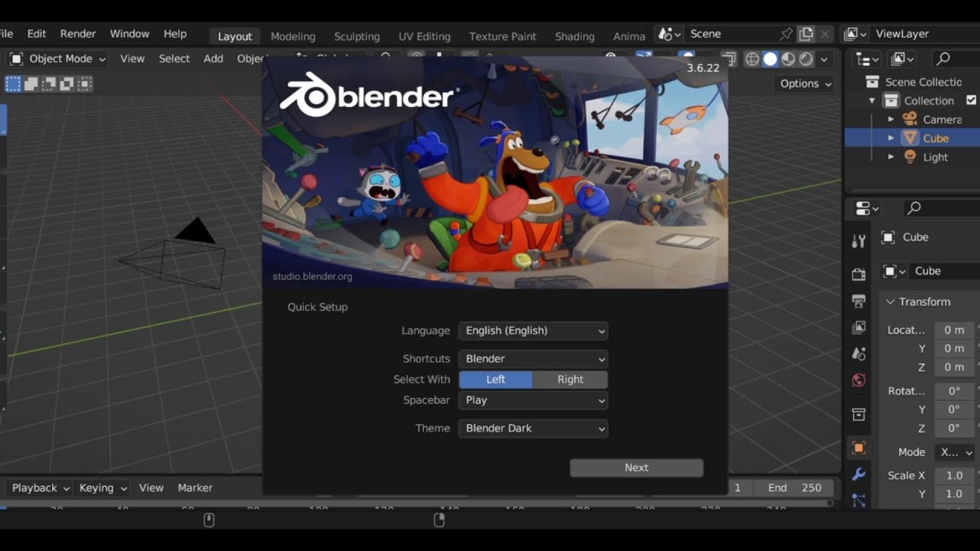This screenshot has width=980, height=551.
Task: Select solid viewport shading
Action: (x=770, y=59)
